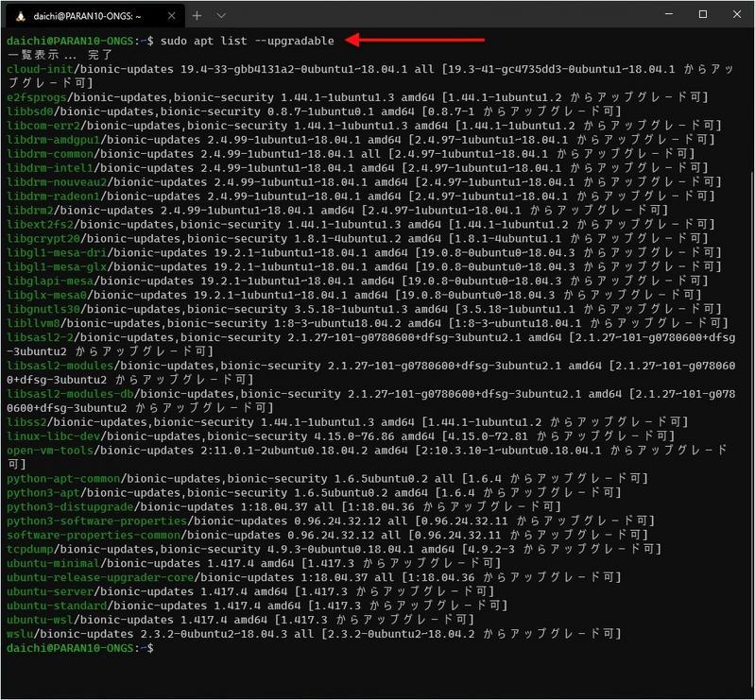The height and width of the screenshot is (700, 755).
Task: Close the daichi@PARAN10-ONGS tab
Action: [x=171, y=16]
